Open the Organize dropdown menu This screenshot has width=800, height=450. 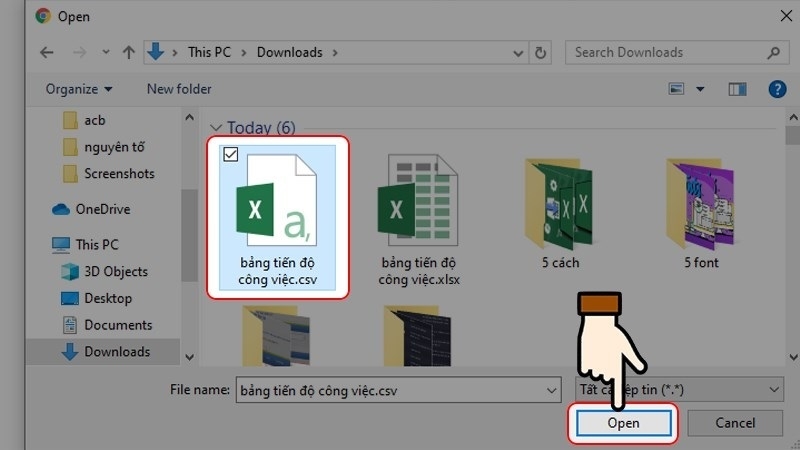[79, 89]
